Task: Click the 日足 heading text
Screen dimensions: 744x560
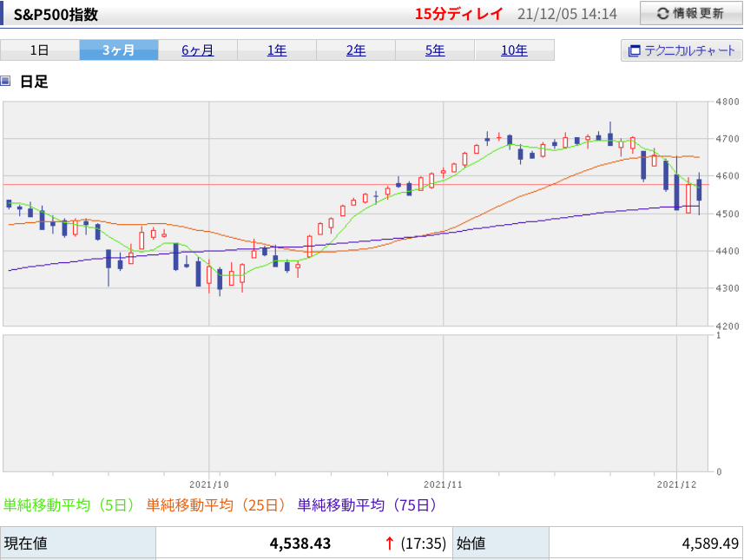Action: pyautogui.click(x=34, y=82)
